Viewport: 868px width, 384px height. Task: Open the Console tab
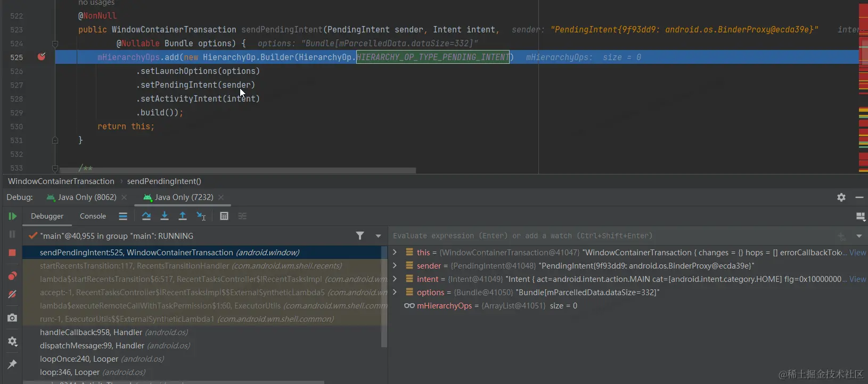(x=93, y=216)
